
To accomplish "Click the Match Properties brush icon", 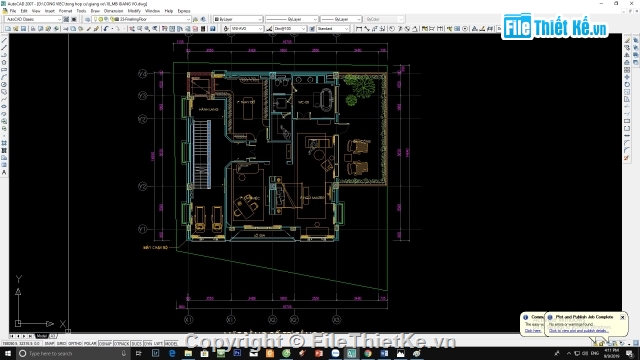I will tap(88, 29).
